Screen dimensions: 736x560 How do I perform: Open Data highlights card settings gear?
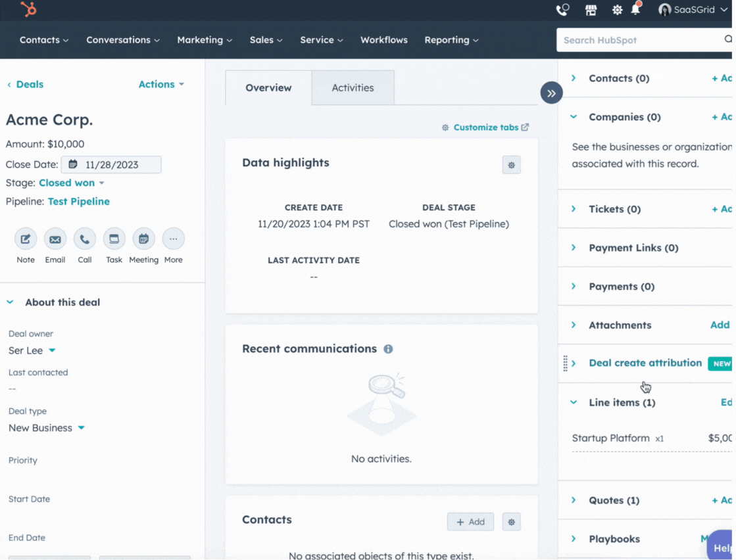coord(511,164)
